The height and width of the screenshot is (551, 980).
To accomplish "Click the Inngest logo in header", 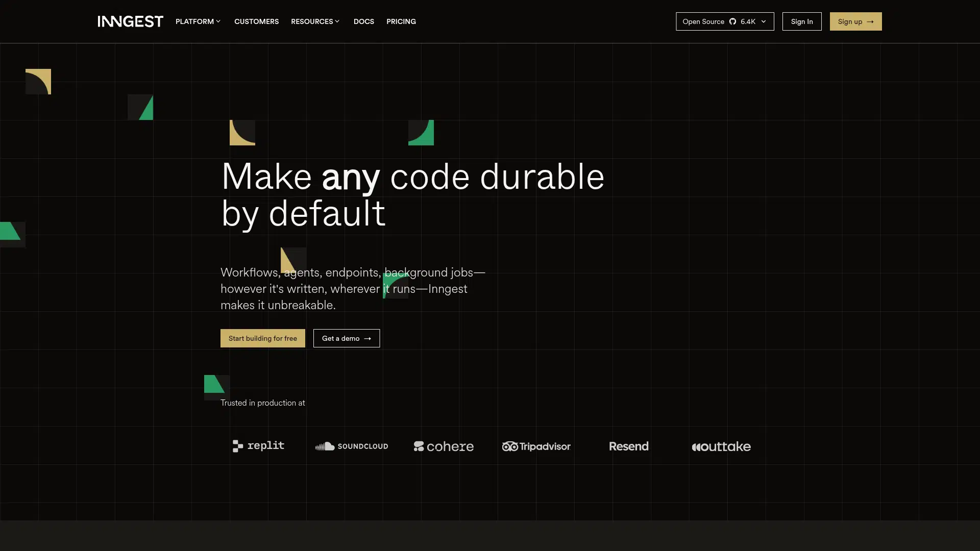I will (x=130, y=21).
